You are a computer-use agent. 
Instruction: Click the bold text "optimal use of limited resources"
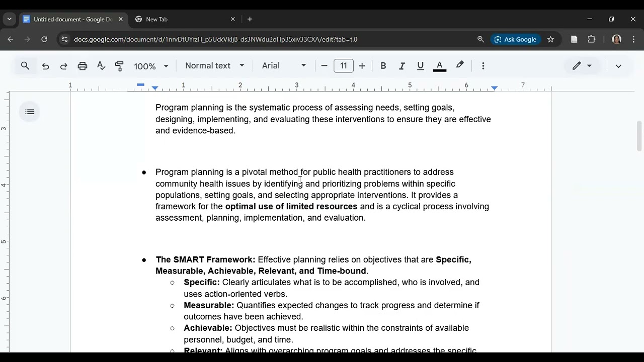pyautogui.click(x=291, y=207)
